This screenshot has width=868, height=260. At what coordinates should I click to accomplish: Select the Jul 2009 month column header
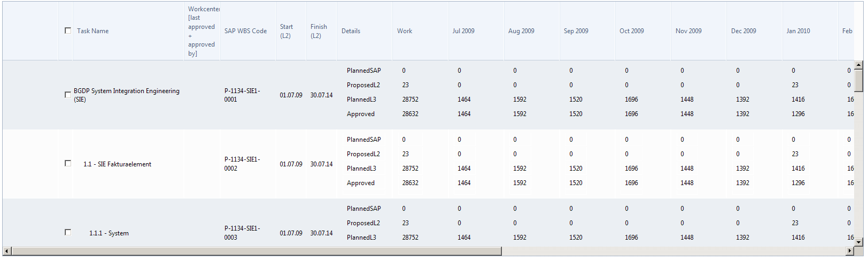coord(463,31)
